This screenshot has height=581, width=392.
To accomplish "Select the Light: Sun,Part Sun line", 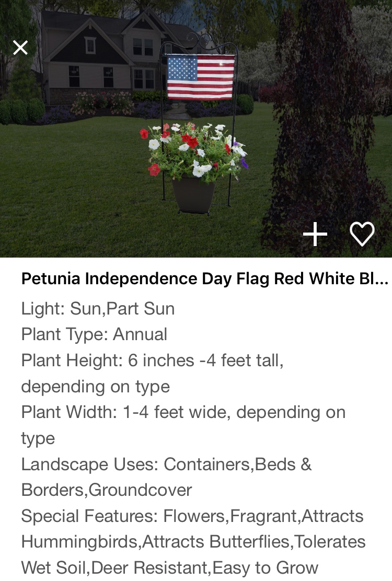I will point(98,309).
